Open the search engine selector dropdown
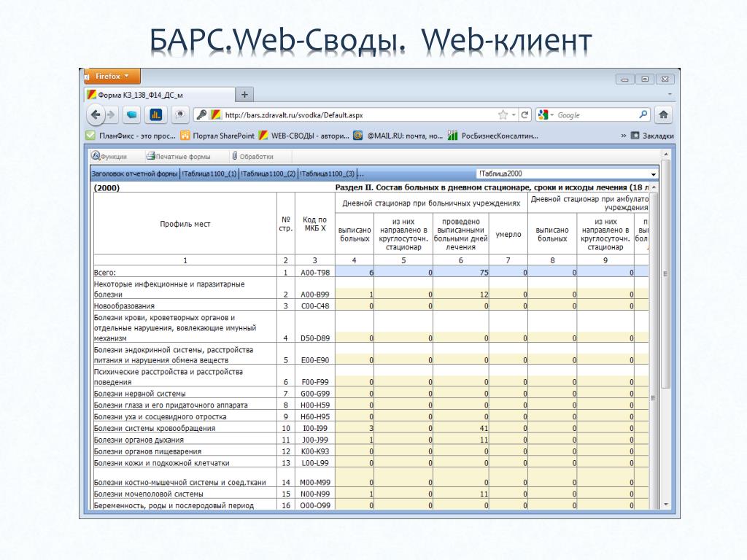747x560 pixels. [546, 114]
